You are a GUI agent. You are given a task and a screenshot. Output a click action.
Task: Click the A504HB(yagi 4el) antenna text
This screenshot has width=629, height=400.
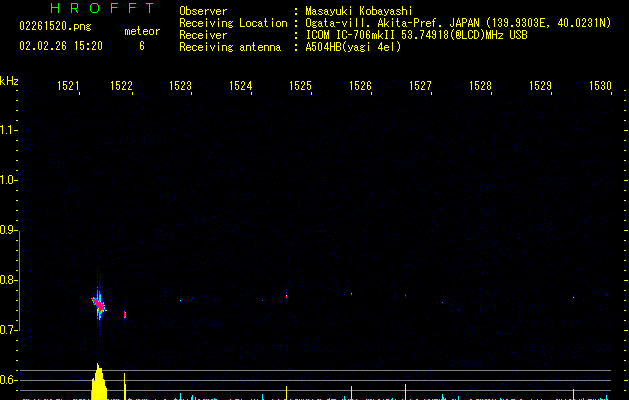point(353,47)
